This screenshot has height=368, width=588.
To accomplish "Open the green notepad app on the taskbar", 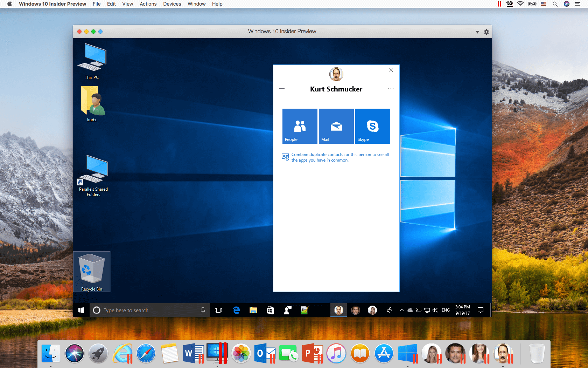I will click(x=304, y=310).
